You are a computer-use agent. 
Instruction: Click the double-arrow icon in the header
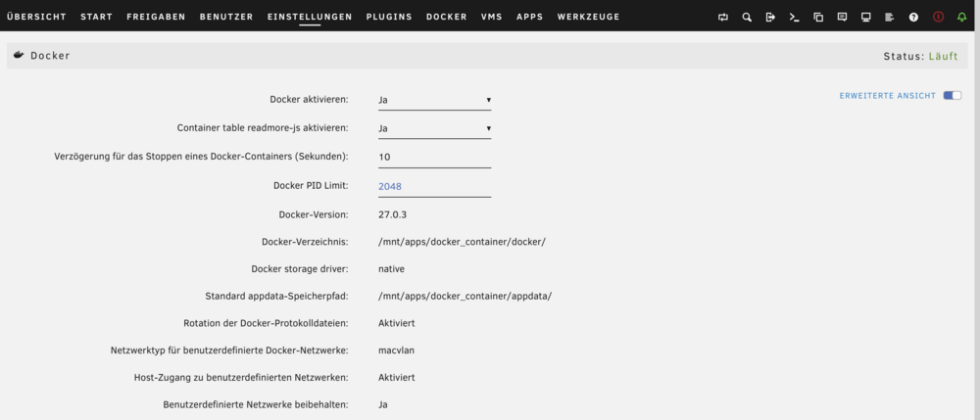coord(723,18)
